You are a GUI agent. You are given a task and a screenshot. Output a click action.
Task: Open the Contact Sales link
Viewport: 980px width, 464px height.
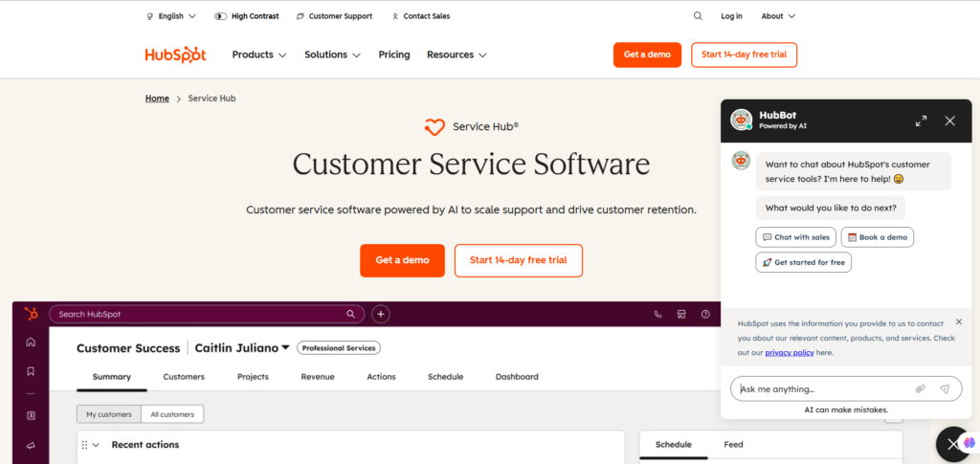(421, 16)
